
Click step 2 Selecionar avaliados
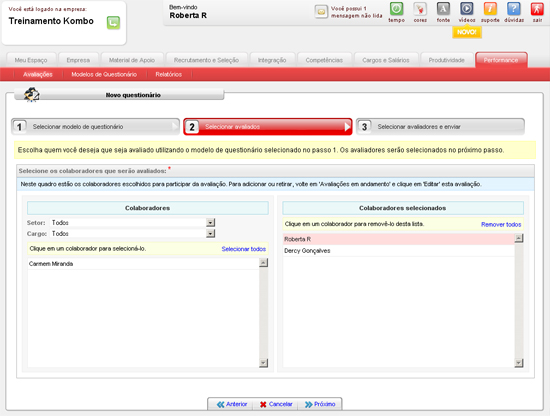(x=268, y=127)
